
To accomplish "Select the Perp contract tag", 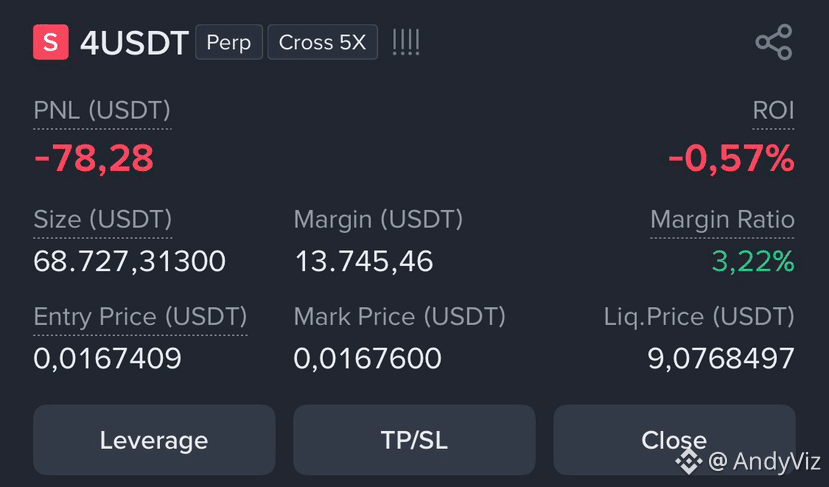I will (229, 42).
